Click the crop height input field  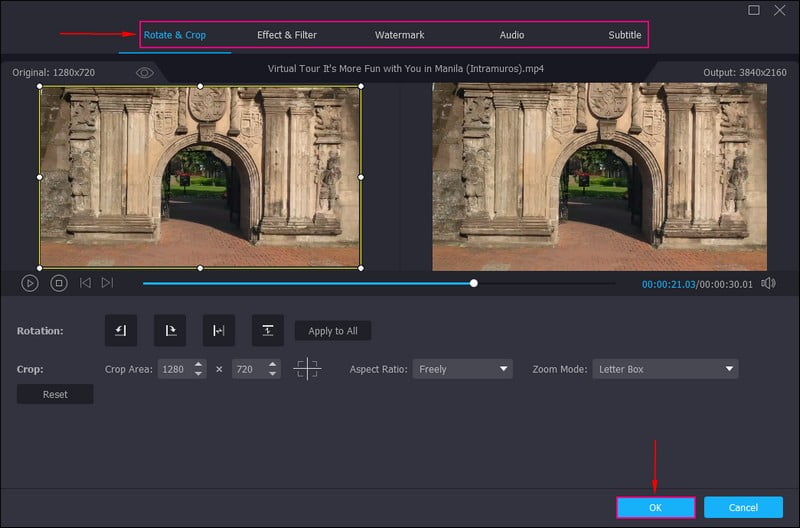pos(245,369)
